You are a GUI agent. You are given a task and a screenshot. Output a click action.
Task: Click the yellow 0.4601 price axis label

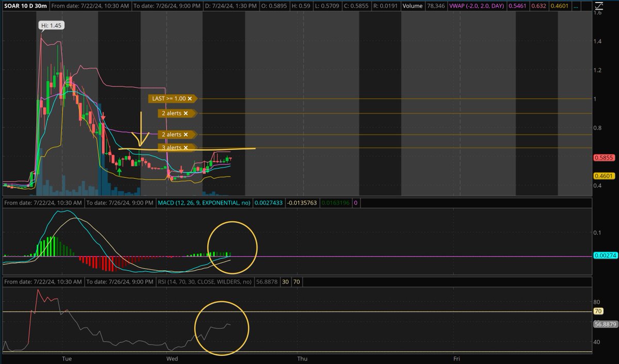tap(604, 175)
